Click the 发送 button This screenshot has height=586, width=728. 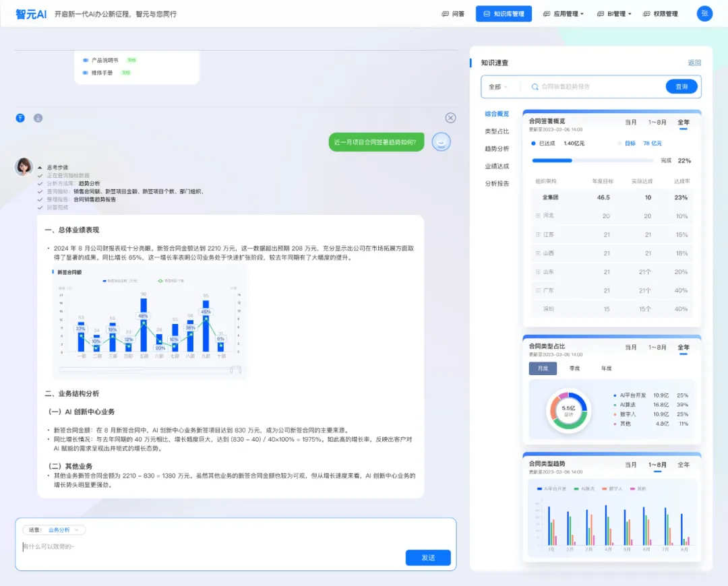(428, 558)
